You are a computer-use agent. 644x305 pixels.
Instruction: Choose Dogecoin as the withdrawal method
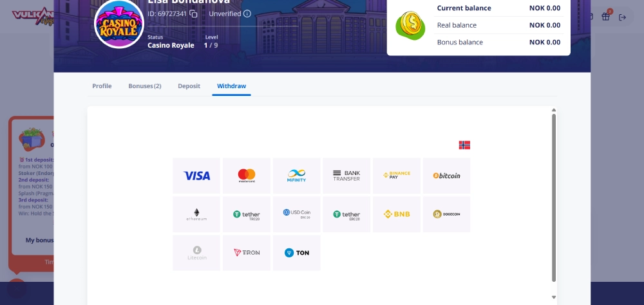tap(446, 214)
